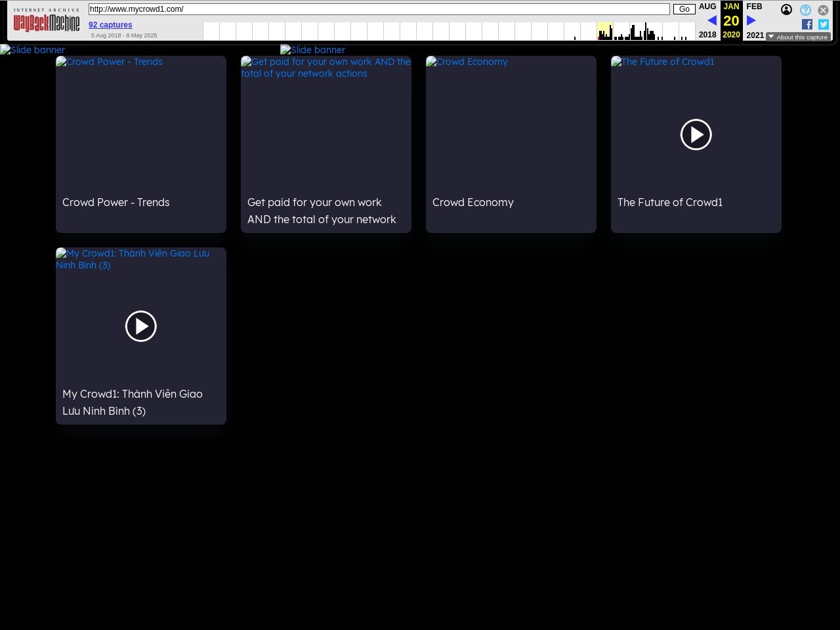Share this capture on Facebook
The height and width of the screenshot is (630, 840).
[807, 24]
